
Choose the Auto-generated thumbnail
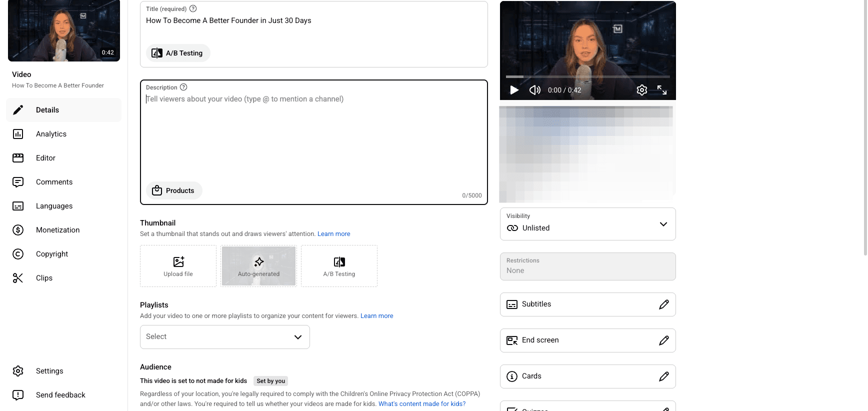tap(258, 266)
